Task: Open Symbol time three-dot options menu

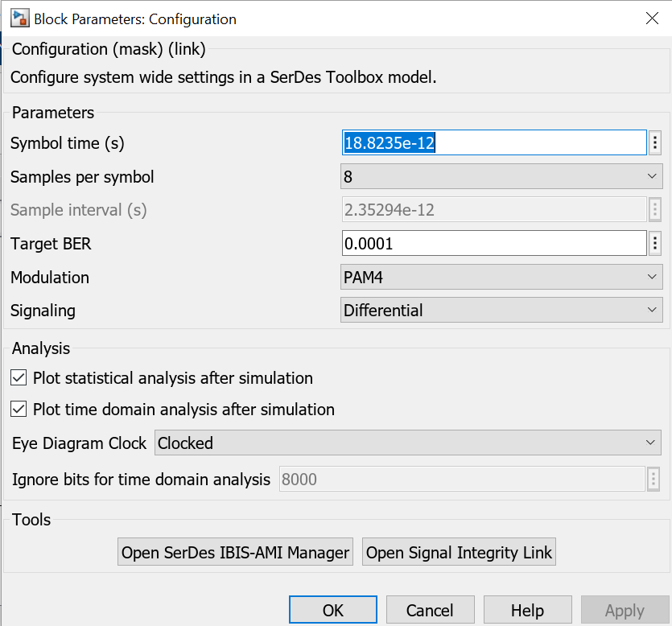Action: tap(655, 143)
